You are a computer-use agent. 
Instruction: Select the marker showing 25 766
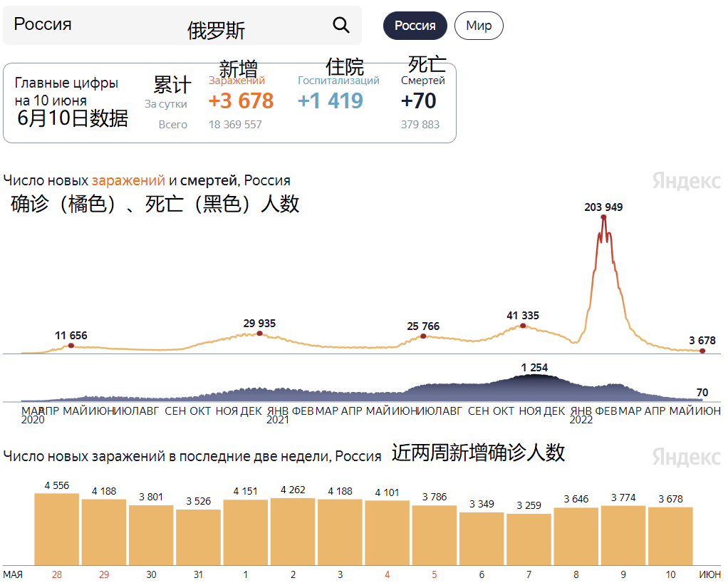424,336
